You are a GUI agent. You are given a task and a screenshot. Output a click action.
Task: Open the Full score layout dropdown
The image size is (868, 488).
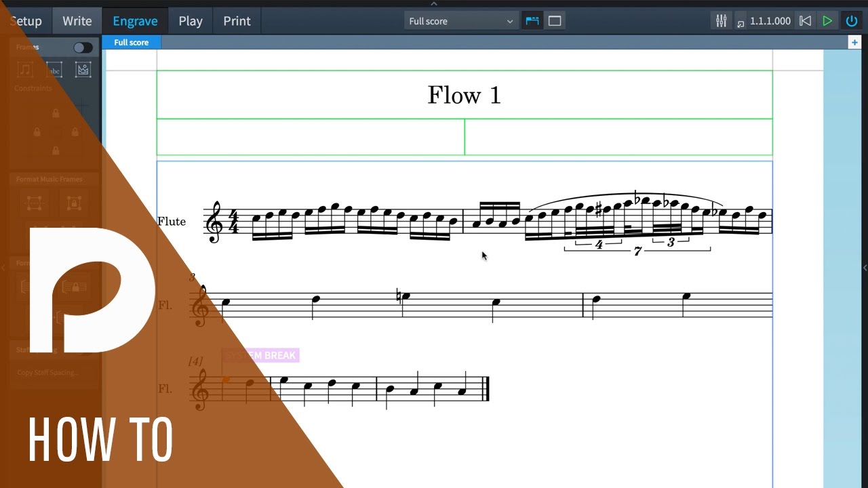[462, 21]
